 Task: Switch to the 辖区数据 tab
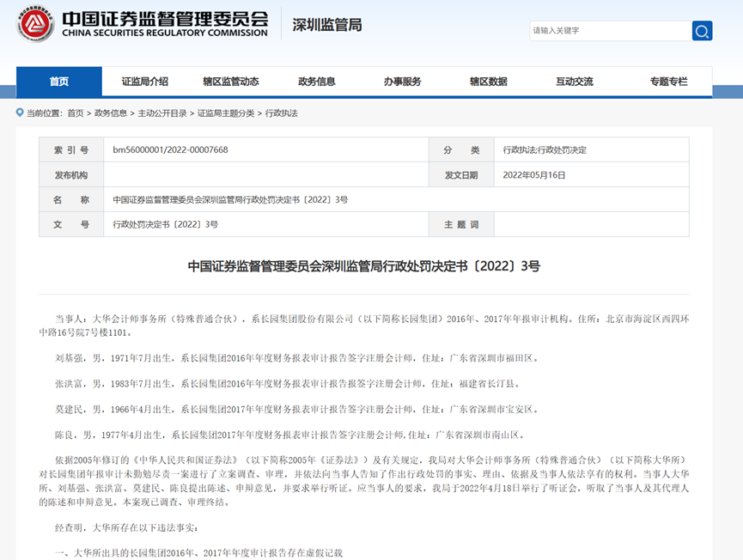(488, 82)
